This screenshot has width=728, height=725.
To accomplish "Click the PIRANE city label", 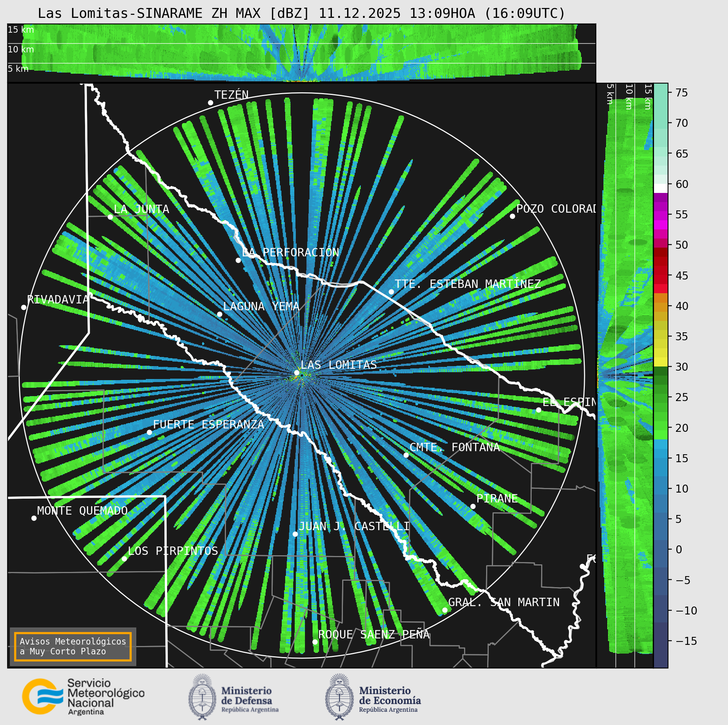I will pyautogui.click(x=497, y=498).
